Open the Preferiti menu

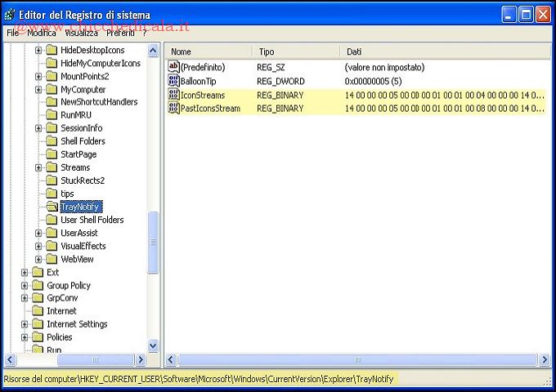(120, 33)
